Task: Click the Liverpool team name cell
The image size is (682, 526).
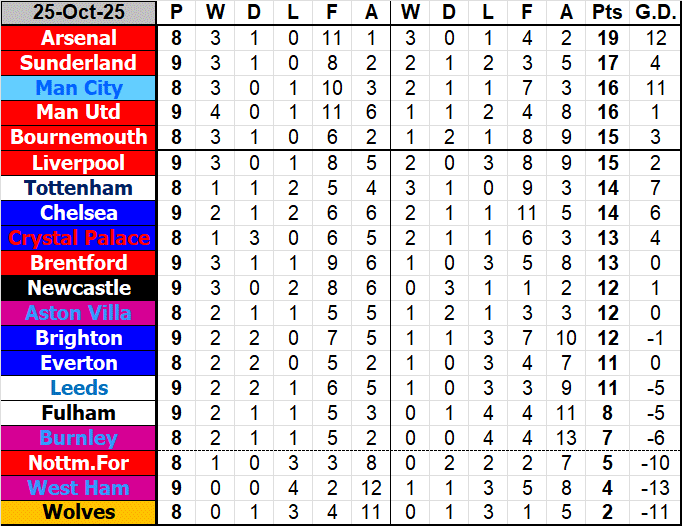Action: pos(79,163)
